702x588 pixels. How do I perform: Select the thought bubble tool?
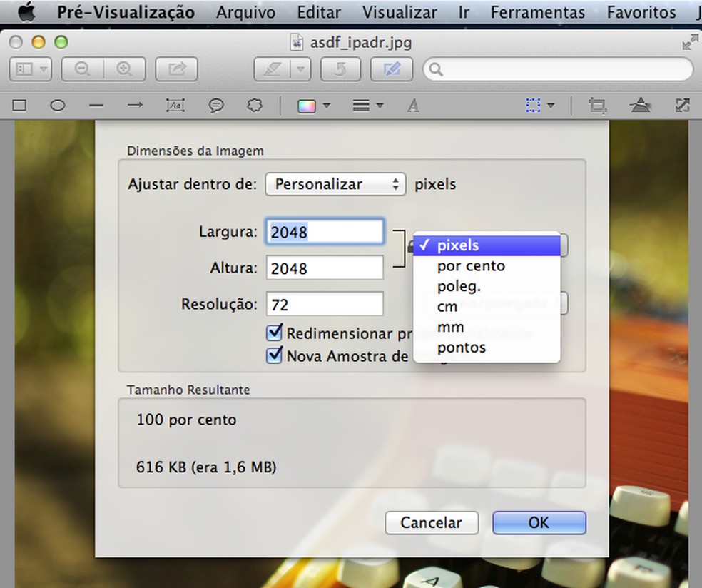pos(255,106)
